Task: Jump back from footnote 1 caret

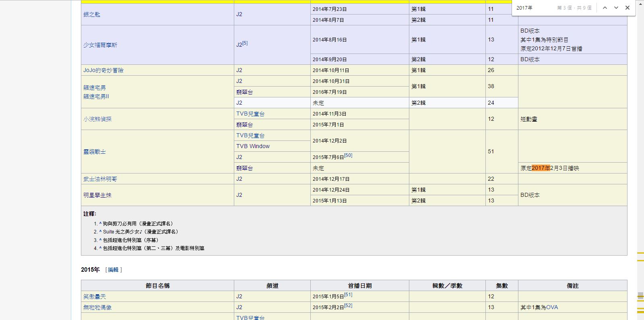Action: (100, 223)
